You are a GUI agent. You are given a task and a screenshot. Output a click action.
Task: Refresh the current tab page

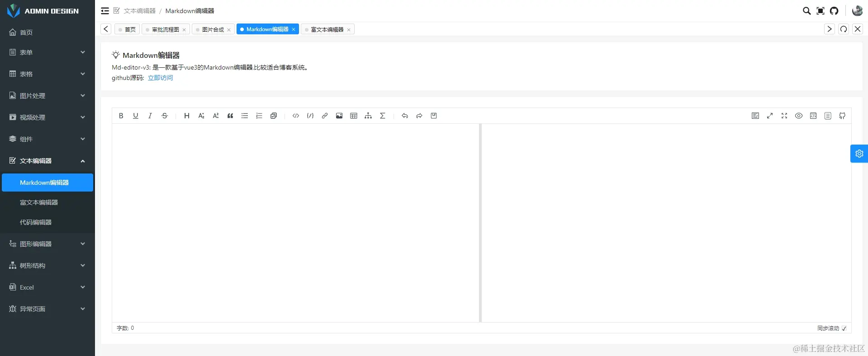click(x=844, y=29)
